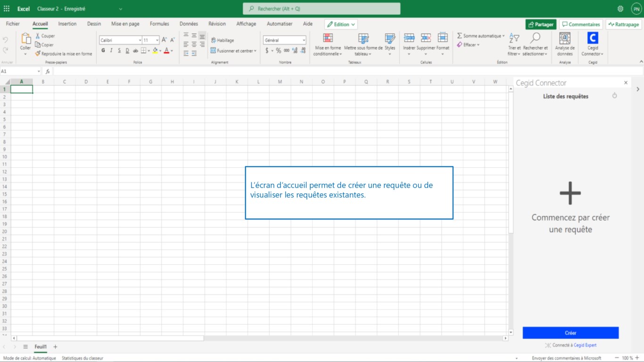Switch to the Formules tab
The image size is (644, 362).
pyautogui.click(x=159, y=24)
